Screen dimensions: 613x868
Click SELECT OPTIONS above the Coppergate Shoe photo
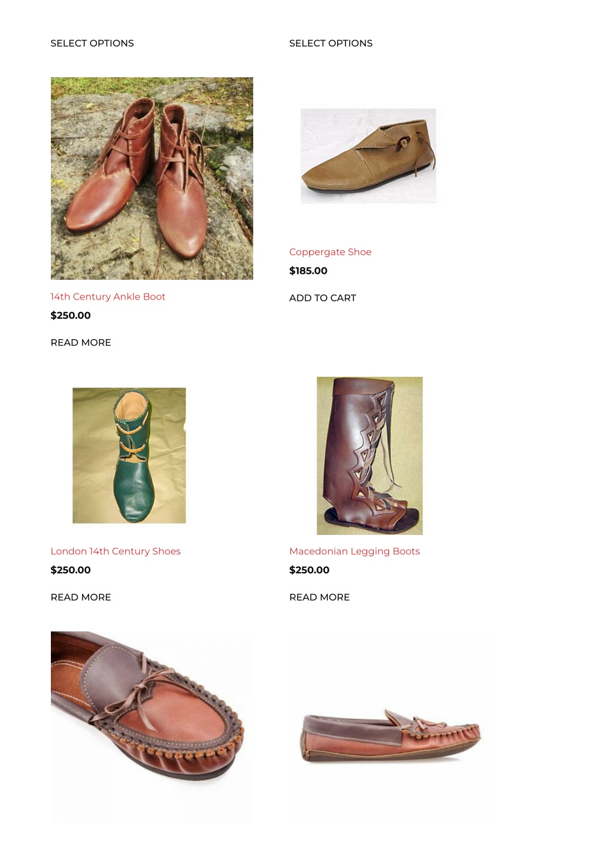tap(331, 43)
